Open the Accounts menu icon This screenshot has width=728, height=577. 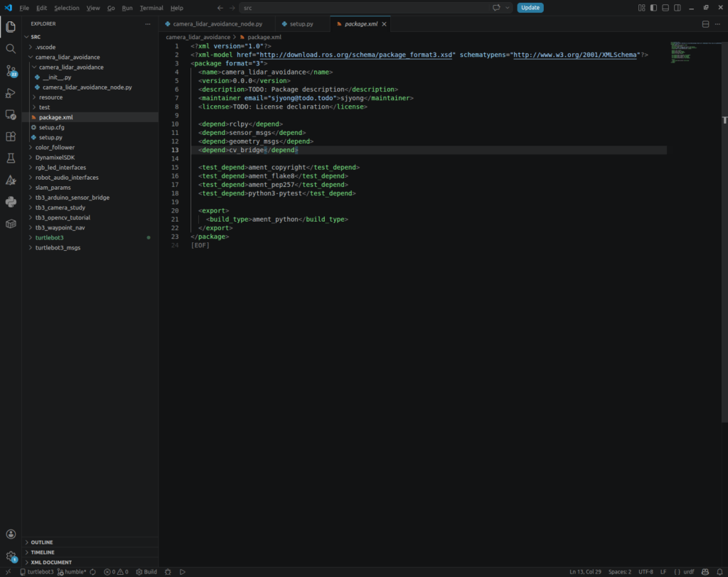point(11,534)
